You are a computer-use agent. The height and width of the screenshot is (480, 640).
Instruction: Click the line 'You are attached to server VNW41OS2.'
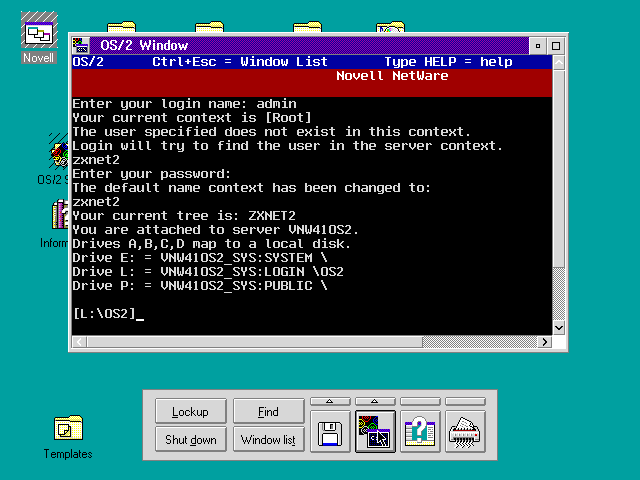point(216,229)
